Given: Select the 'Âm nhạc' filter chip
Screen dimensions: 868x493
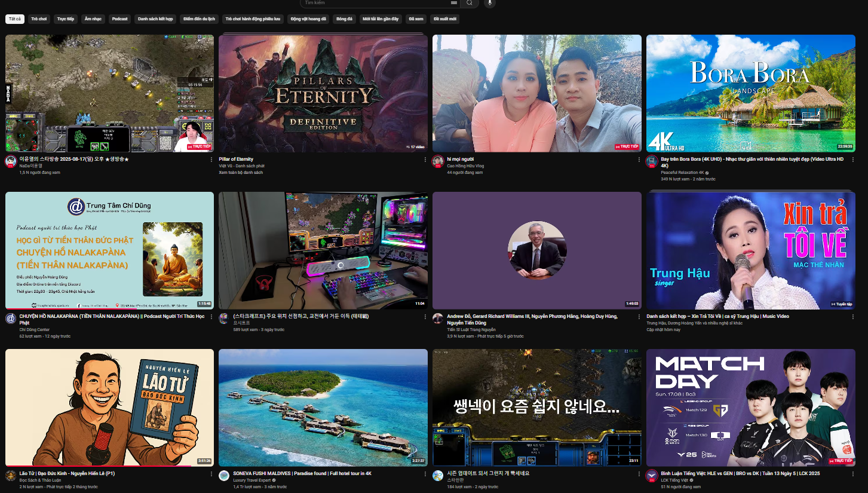Looking at the screenshot, I should tap(93, 19).
